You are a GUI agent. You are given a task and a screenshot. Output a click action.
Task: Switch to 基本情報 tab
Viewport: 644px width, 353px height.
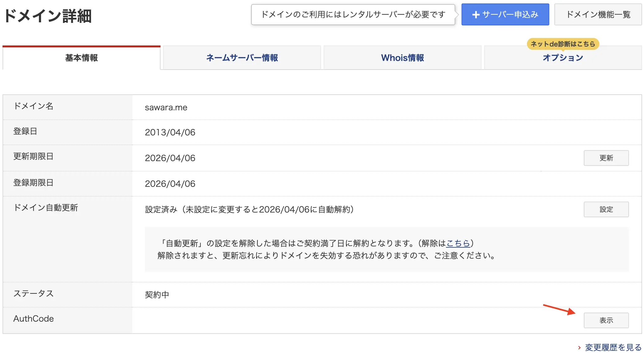[82, 58]
